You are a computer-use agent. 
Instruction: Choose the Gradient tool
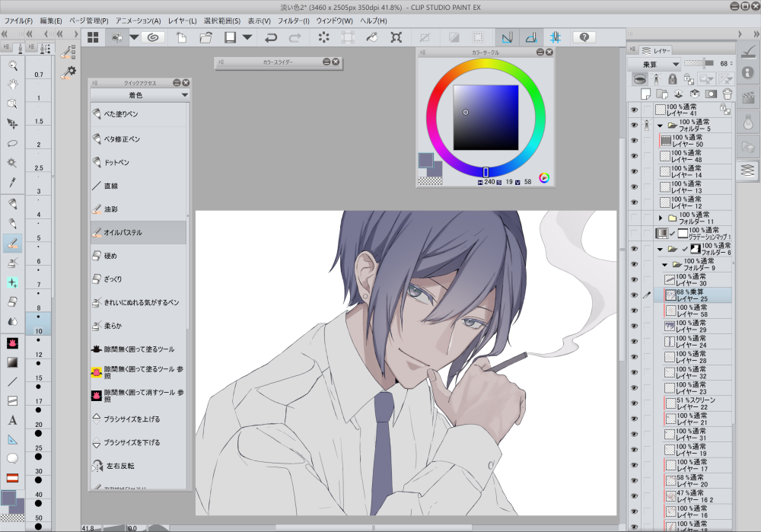[12, 362]
